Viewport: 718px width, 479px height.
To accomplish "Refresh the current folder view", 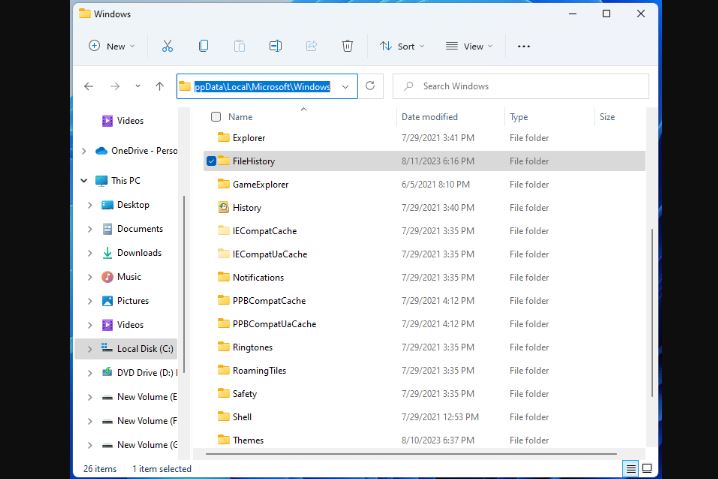I will [370, 86].
